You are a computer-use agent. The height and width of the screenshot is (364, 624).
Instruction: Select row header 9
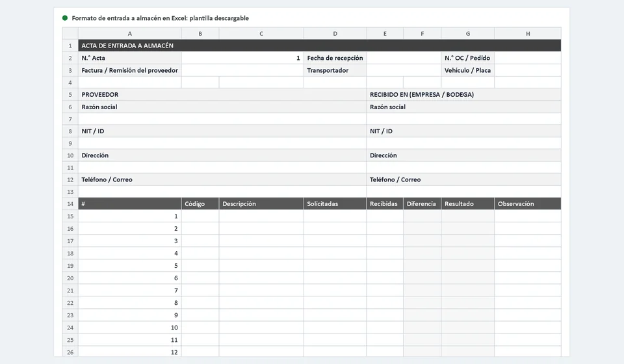pyautogui.click(x=70, y=144)
